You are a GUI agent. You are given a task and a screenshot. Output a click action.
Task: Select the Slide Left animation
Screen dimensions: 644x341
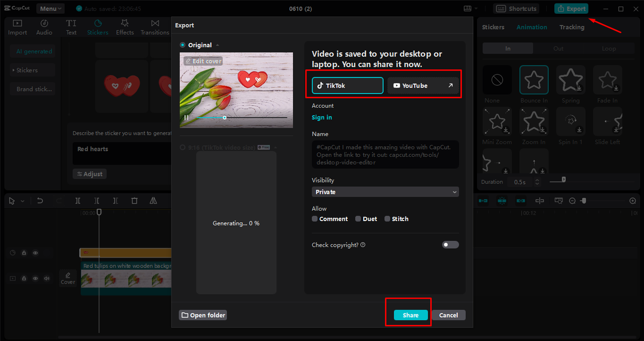point(607,121)
